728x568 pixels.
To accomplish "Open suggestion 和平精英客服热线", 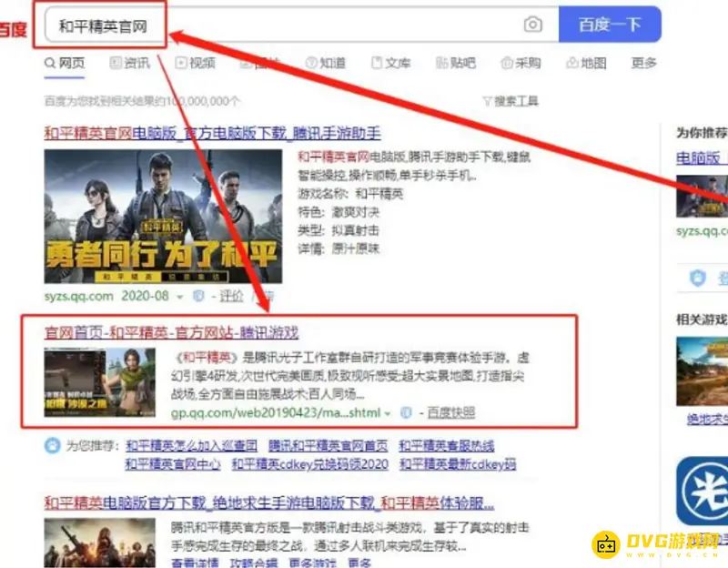I will point(447,446).
